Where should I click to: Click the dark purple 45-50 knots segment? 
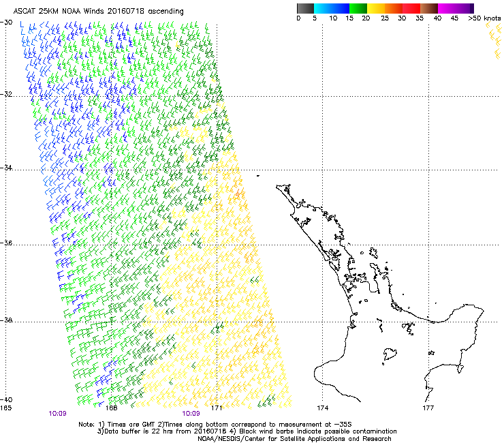tap(464, 8)
